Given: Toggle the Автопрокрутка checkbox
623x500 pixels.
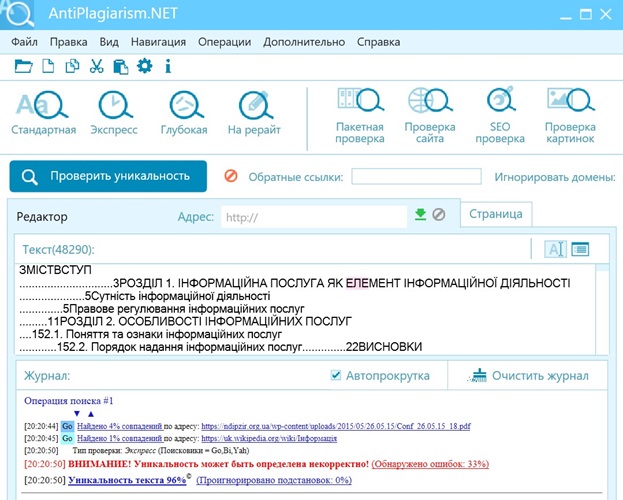Looking at the screenshot, I should coord(336,375).
